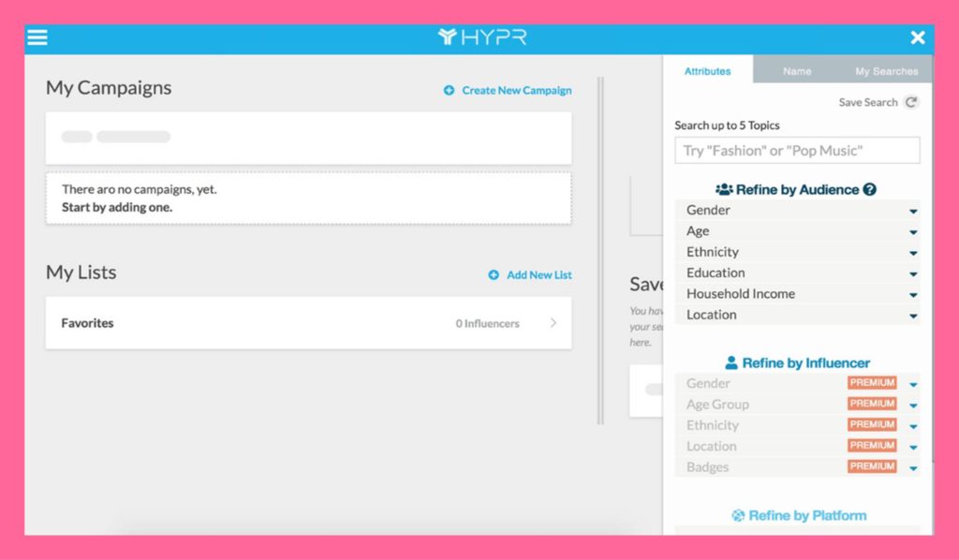This screenshot has width=959, height=560.
Task: Expand influencer Ethnicity dropdown arrow
Action: pyautogui.click(x=913, y=426)
